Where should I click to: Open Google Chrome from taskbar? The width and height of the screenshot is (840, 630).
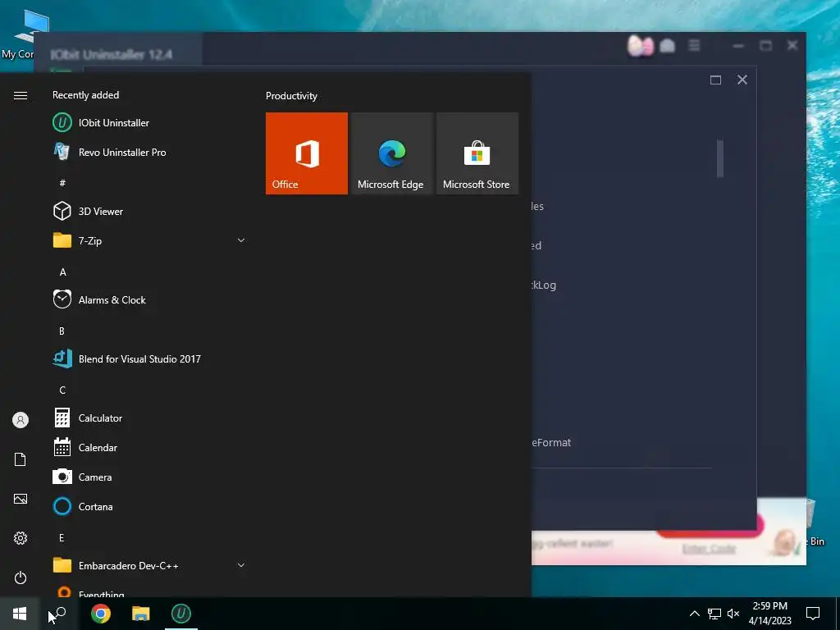click(101, 614)
